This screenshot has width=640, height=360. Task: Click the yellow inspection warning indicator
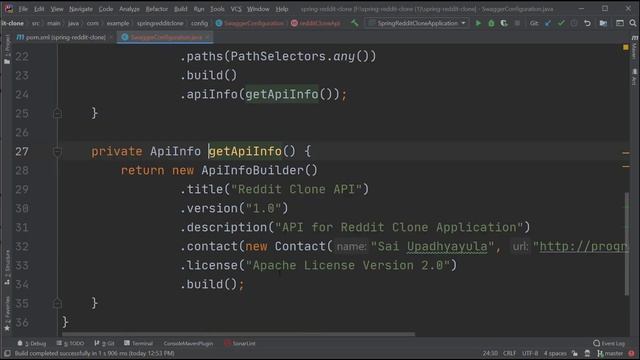pyautogui.click(x=626, y=48)
